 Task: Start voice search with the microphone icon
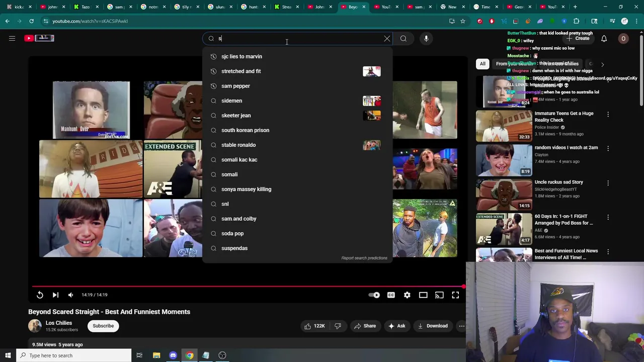(x=426, y=38)
